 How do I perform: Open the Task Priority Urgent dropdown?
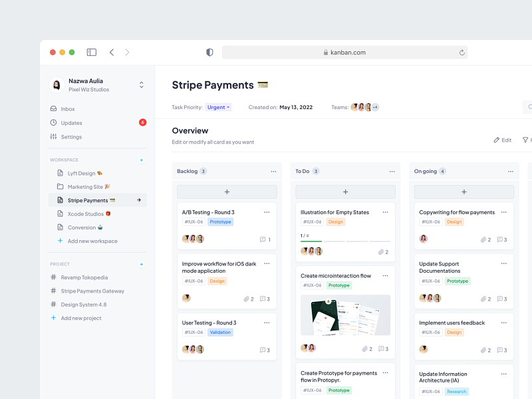(217, 106)
